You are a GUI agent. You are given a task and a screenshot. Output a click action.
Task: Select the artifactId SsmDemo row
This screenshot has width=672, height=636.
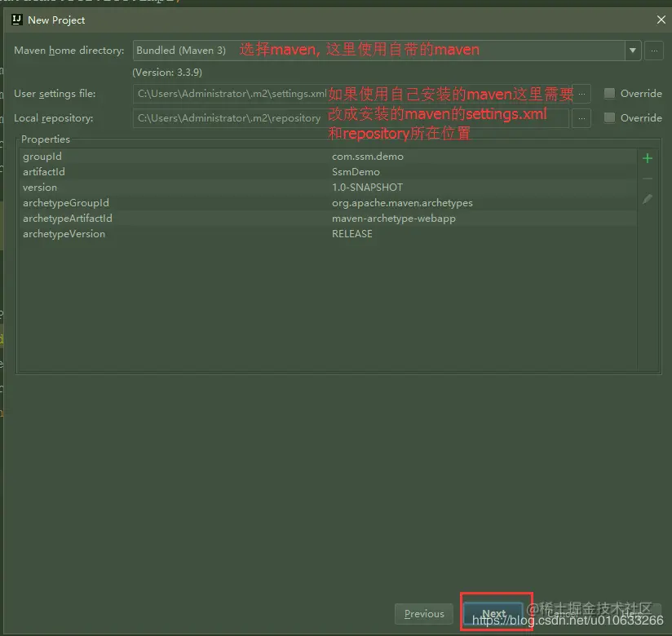pos(328,172)
